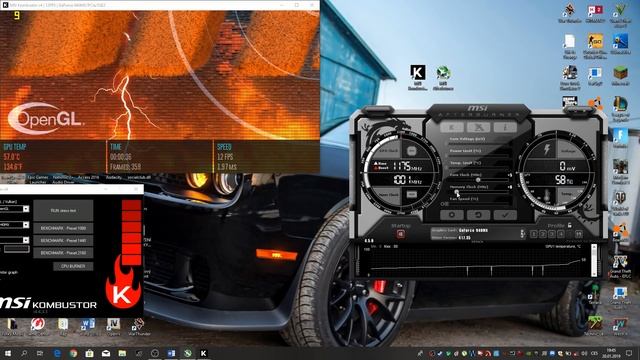Open Afterburner settings gear button
The image size is (640, 360).
click(452, 214)
